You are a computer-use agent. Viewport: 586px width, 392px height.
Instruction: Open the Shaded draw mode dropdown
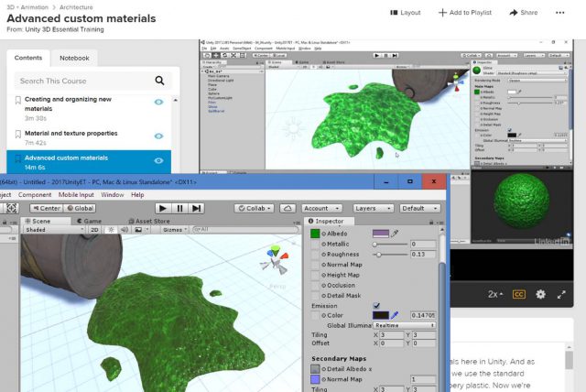(x=54, y=230)
